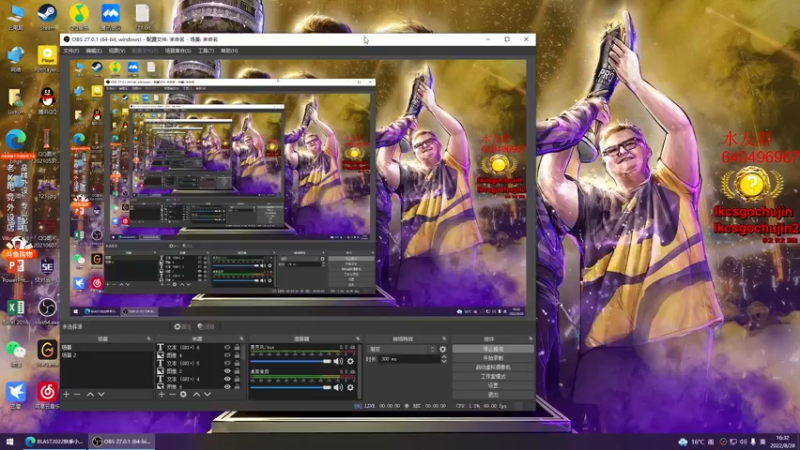Click the 退出 exit button in OBS
The image size is (800, 450).
(x=493, y=395)
